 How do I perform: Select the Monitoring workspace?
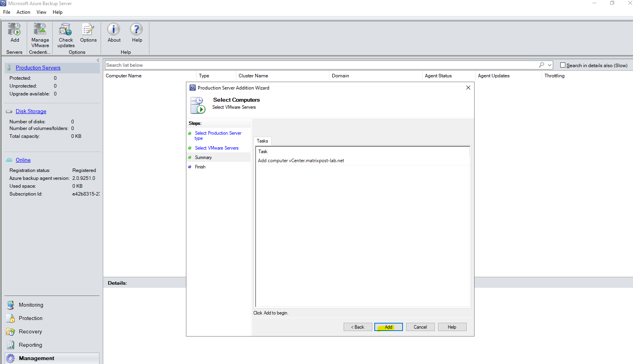[x=31, y=305]
